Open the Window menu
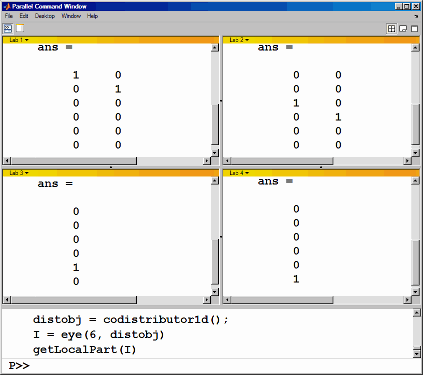423x375 pixels. (71, 16)
